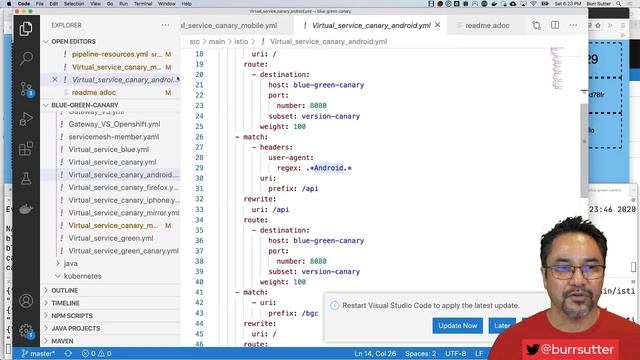
Task: Open servicemesh-member.yaml file
Action: [x=113, y=137]
